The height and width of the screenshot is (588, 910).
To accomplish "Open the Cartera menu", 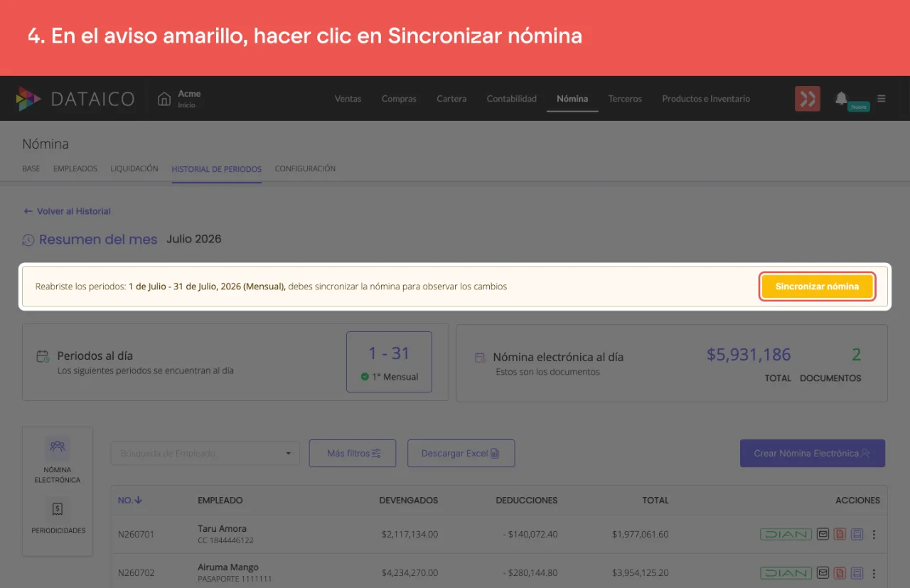I will tap(451, 99).
